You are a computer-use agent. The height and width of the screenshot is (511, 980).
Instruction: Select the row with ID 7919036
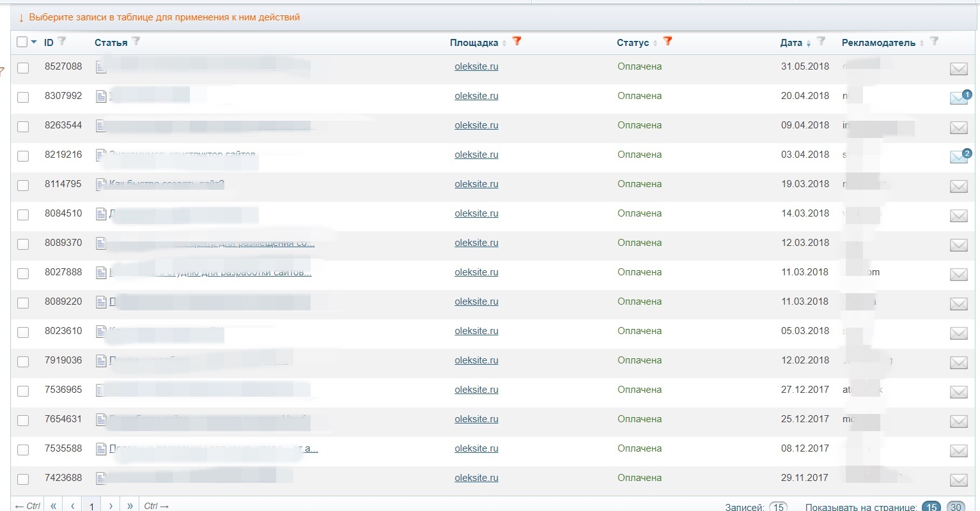[x=23, y=362]
